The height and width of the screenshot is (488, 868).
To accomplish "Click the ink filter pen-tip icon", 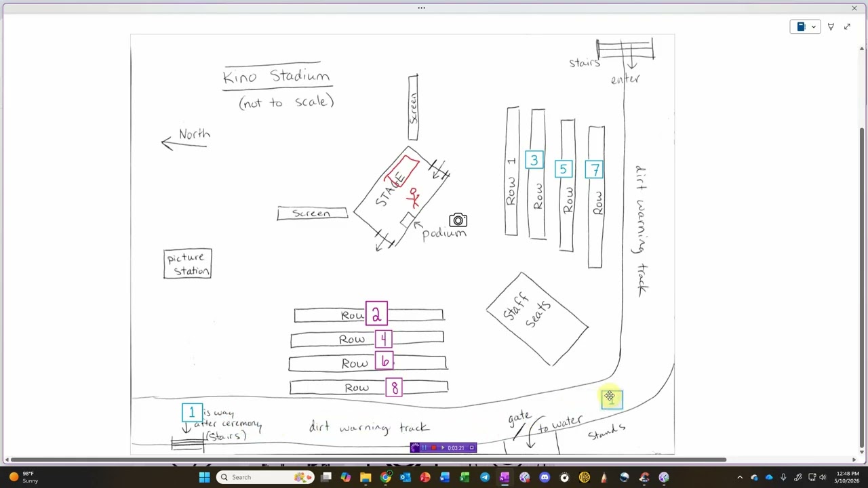I will coord(831,26).
